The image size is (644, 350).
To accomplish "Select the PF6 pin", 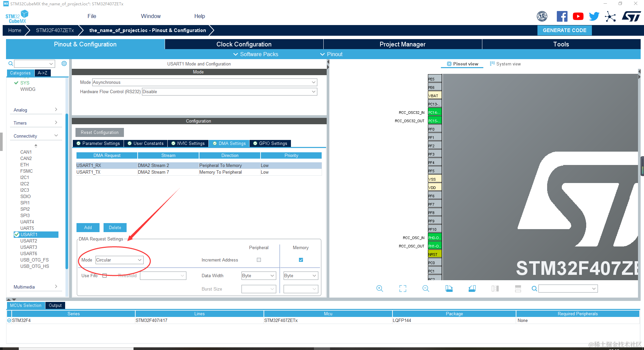I will click(435, 196).
